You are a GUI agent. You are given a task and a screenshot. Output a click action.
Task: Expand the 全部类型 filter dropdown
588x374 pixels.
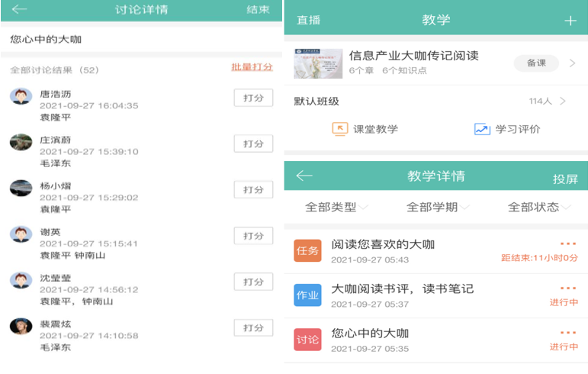pyautogui.click(x=336, y=207)
